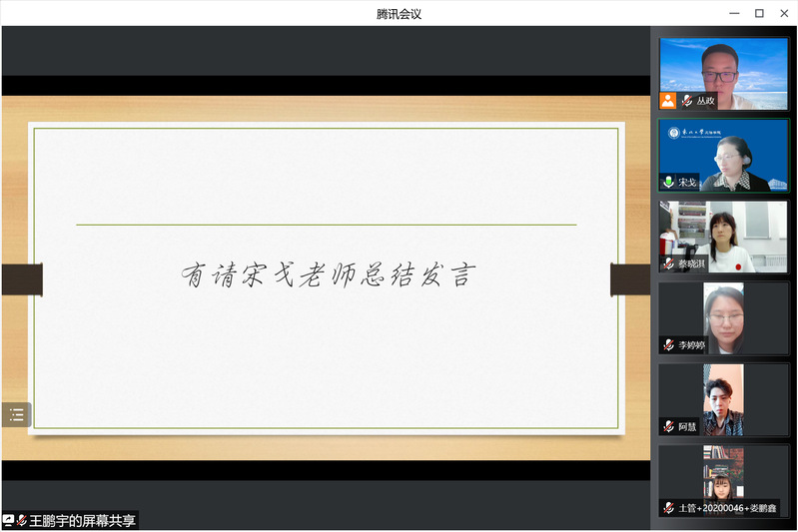This screenshot has height=532, width=798.
Task: Click the muted mic icon beside 王鹏宇的屏幕共享
Action: [x=22, y=520]
